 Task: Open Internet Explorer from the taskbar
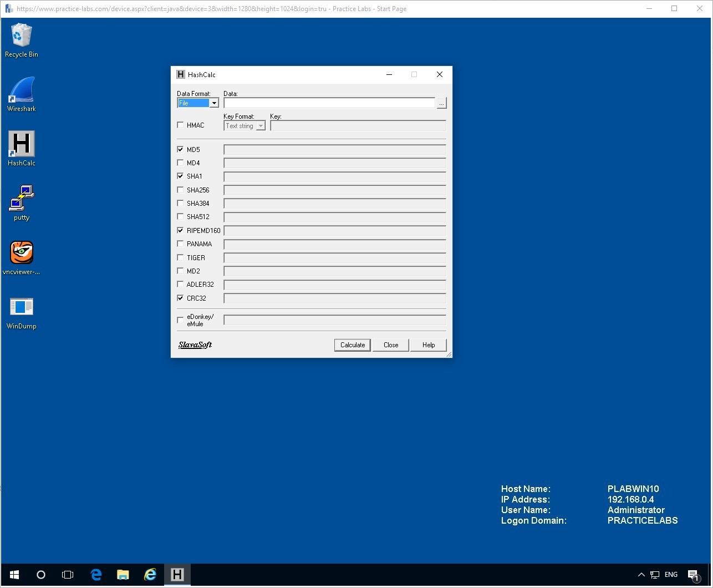[150, 575]
